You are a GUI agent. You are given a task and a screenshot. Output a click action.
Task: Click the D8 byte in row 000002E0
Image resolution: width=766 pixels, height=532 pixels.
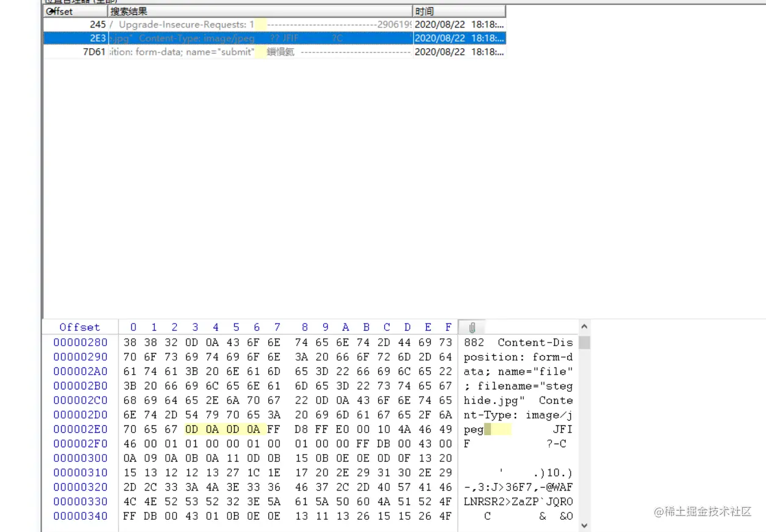point(302,429)
